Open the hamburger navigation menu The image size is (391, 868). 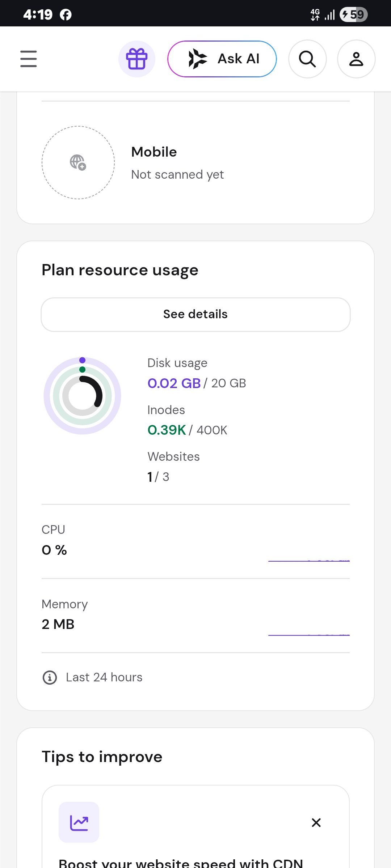click(29, 59)
